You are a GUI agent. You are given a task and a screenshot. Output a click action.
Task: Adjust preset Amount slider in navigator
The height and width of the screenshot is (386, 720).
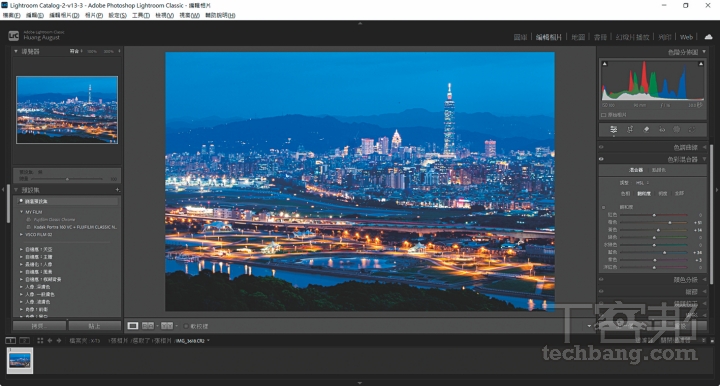[68, 179]
